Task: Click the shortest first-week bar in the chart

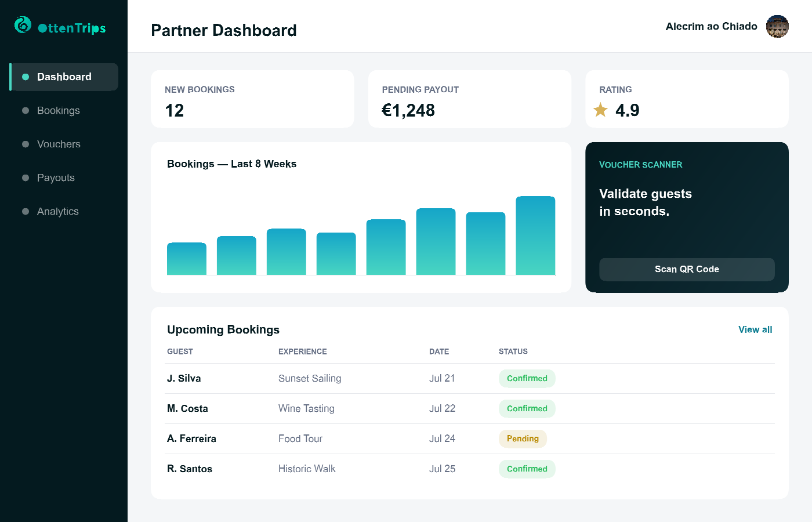Action: [x=187, y=259]
